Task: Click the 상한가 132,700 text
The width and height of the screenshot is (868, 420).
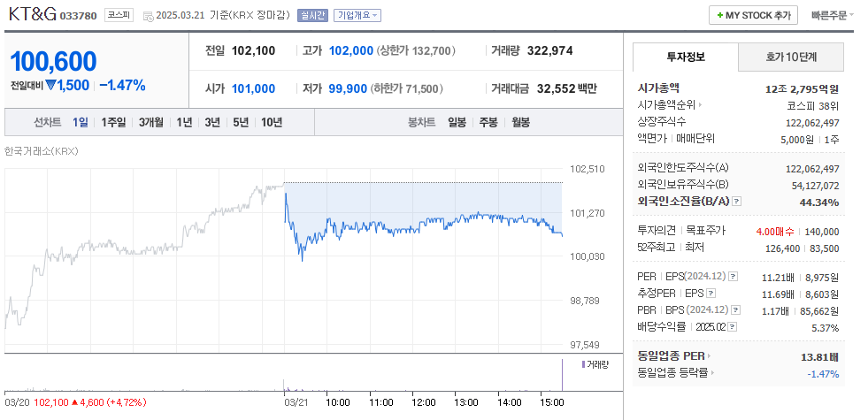Action: (416, 51)
